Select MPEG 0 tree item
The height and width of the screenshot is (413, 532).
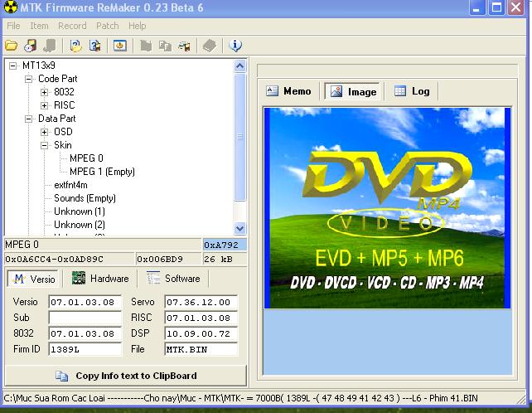tap(86, 158)
